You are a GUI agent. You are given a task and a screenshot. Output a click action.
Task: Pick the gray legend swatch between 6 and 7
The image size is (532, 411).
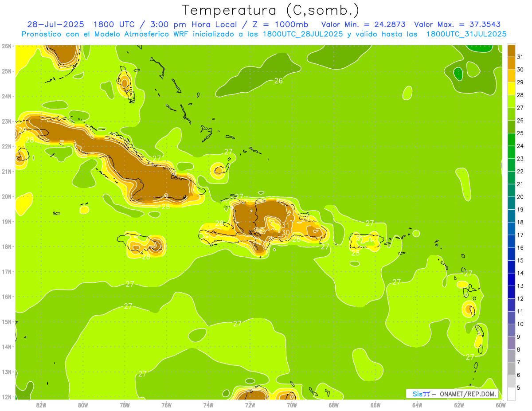(x=511, y=368)
